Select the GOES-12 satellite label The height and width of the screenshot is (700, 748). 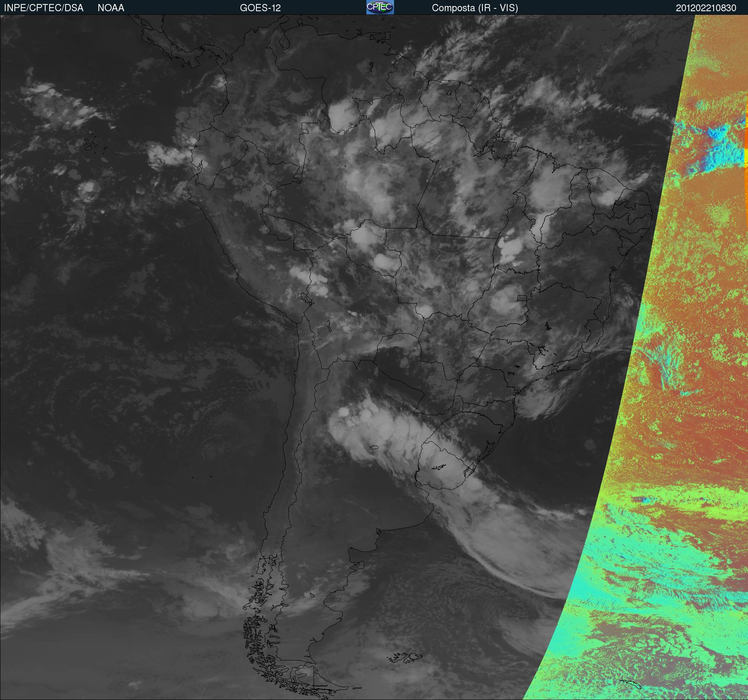[x=260, y=8]
